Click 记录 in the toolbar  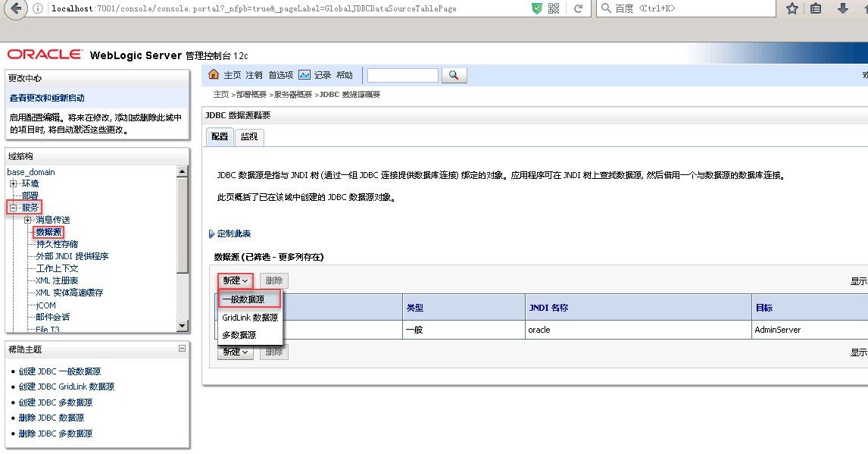pyautogui.click(x=323, y=75)
